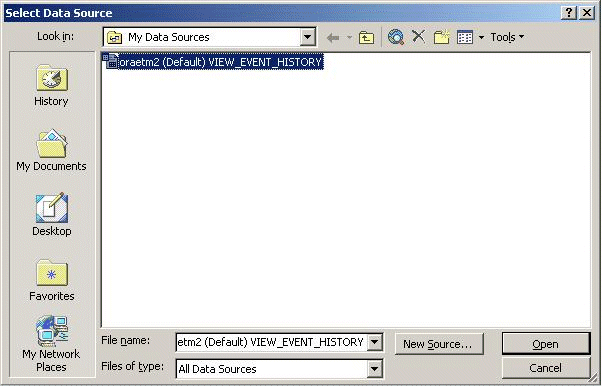This screenshot has height=386, width=602.
Task: Go to My Documents folder shortcut
Action: coord(51,150)
